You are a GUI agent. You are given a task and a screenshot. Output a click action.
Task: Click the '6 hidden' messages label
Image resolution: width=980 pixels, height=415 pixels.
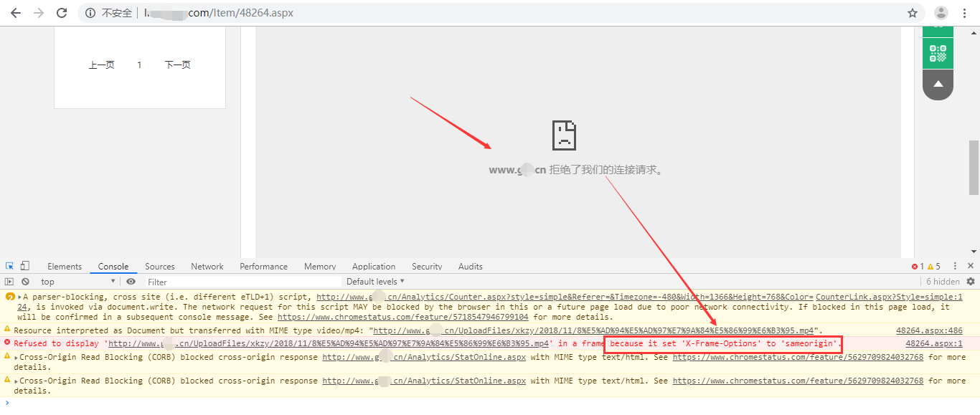coord(943,282)
